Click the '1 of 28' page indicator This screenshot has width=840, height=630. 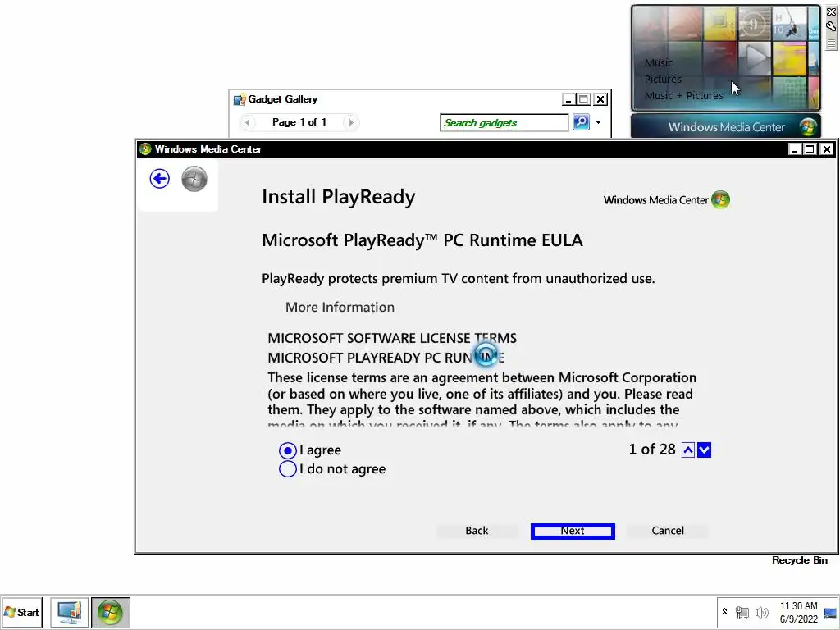pos(652,450)
